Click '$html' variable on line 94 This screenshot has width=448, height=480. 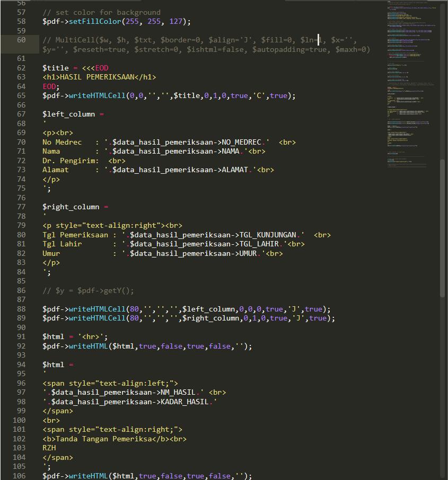(x=54, y=365)
